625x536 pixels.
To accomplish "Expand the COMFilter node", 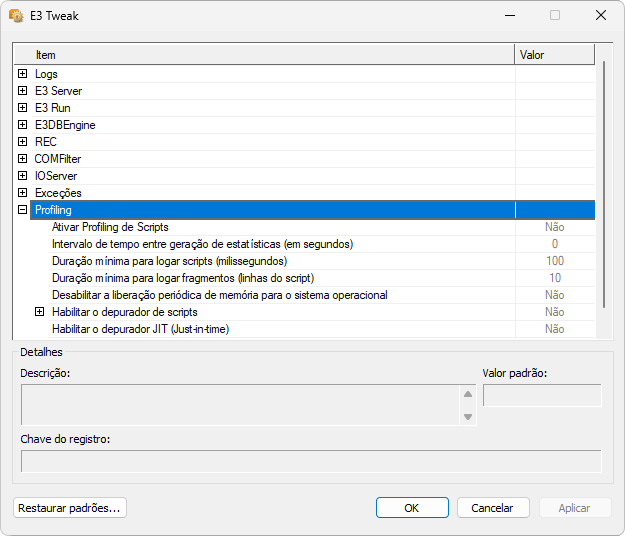I will pyautogui.click(x=22, y=159).
